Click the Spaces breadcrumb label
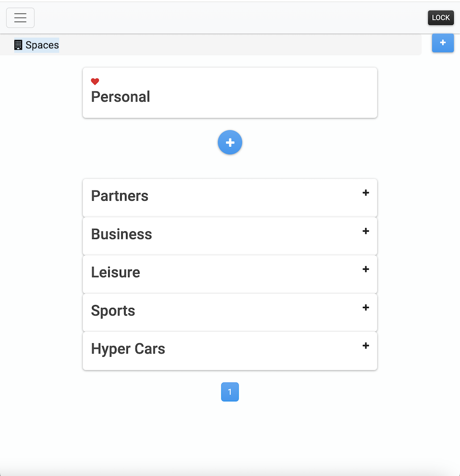The image size is (460, 476). (x=42, y=45)
